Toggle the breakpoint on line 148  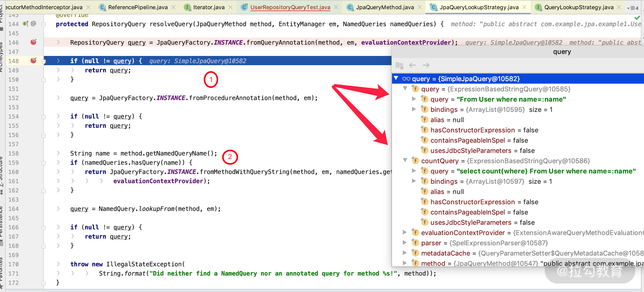point(33,61)
